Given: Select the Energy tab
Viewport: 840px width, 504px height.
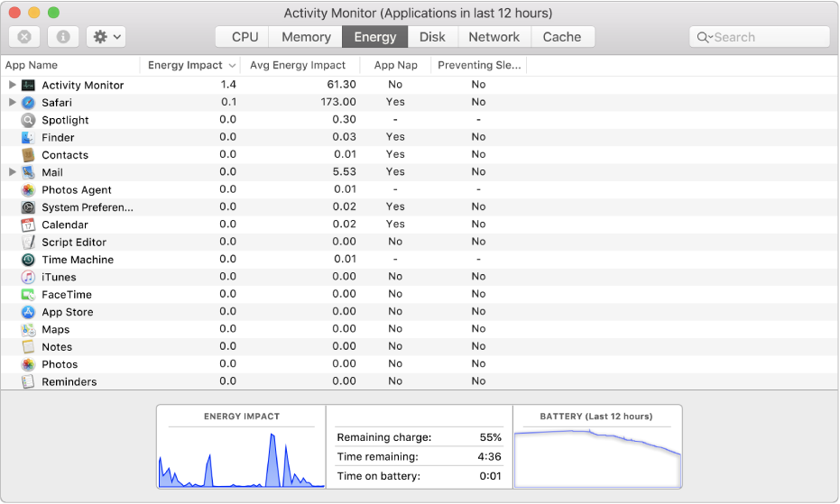Looking at the screenshot, I should click(375, 37).
